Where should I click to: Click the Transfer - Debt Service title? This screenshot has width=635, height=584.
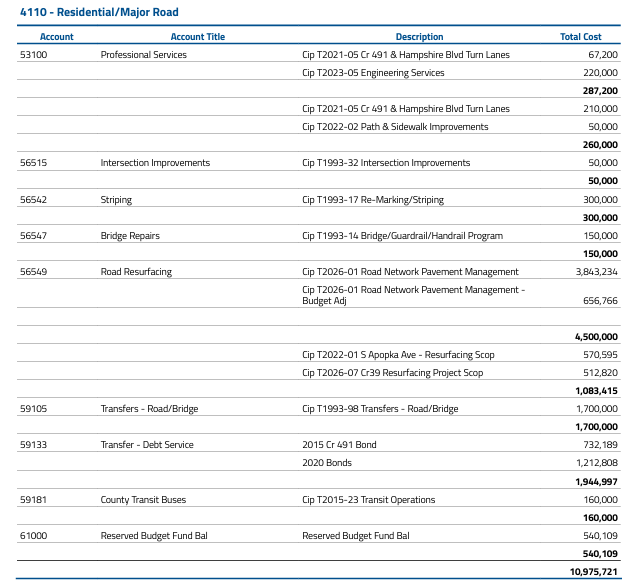[147, 445]
